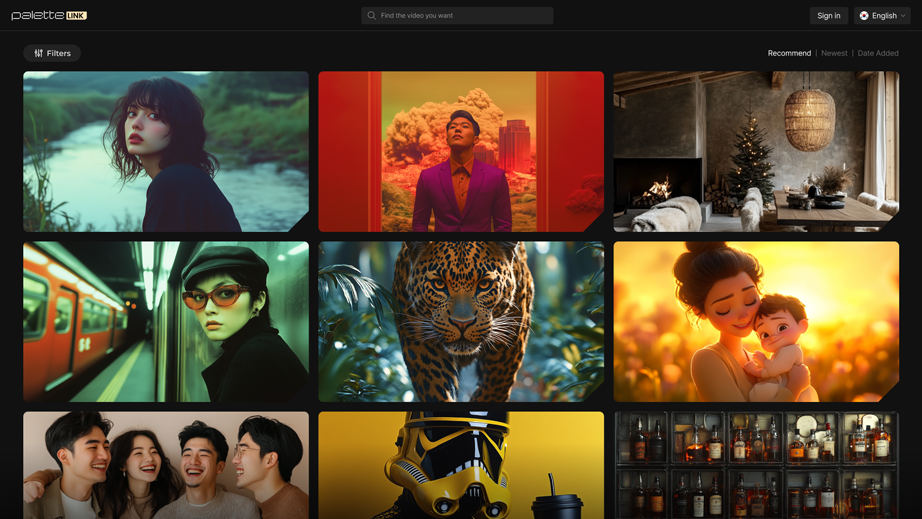This screenshot has width=922, height=519.
Task: Open the whiskey bottle shelves video
Action: (x=756, y=465)
